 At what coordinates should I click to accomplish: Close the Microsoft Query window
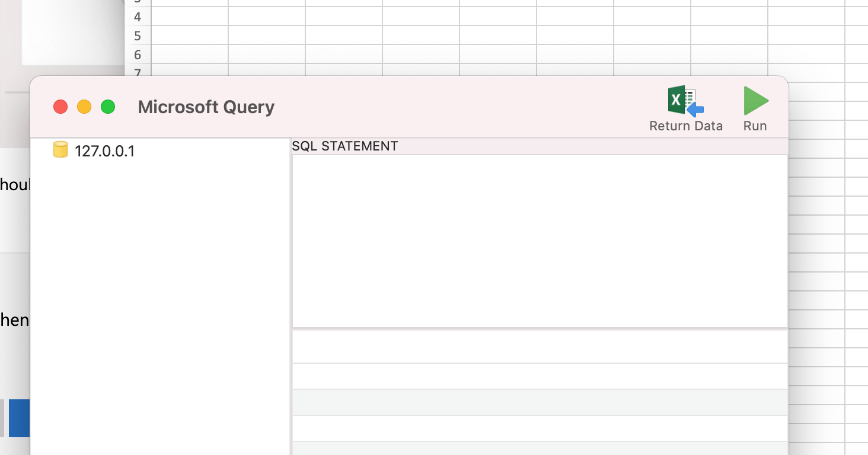[x=60, y=107]
